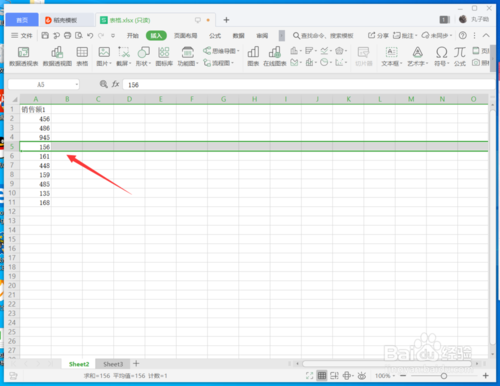Toggle full-screen view in status bar

[x=309, y=376]
